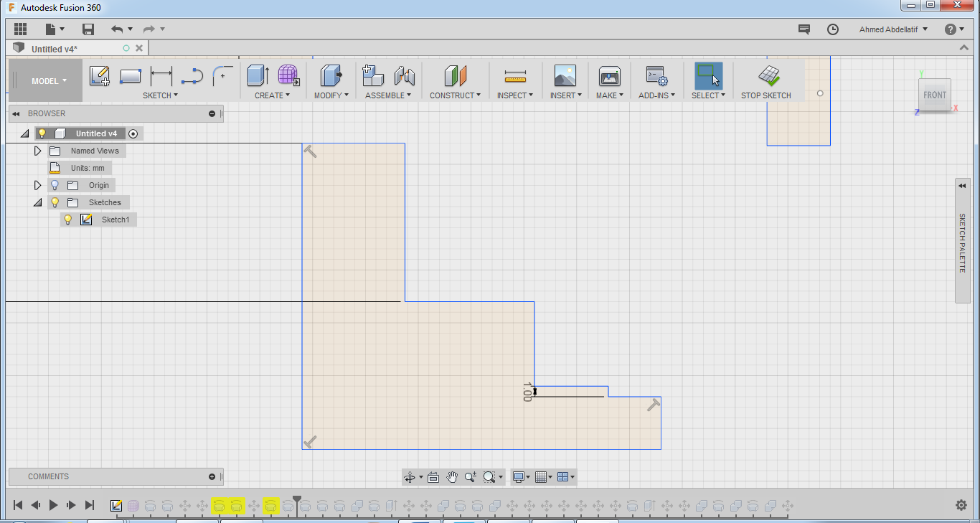This screenshot has width=980, height=523.
Task: Open the File menu dropdown
Action: point(55,29)
